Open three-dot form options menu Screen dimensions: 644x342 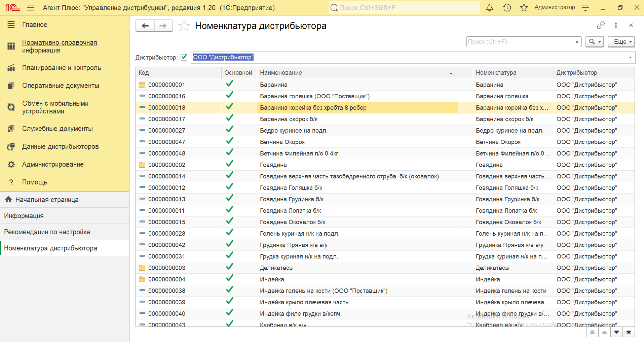click(x=616, y=25)
